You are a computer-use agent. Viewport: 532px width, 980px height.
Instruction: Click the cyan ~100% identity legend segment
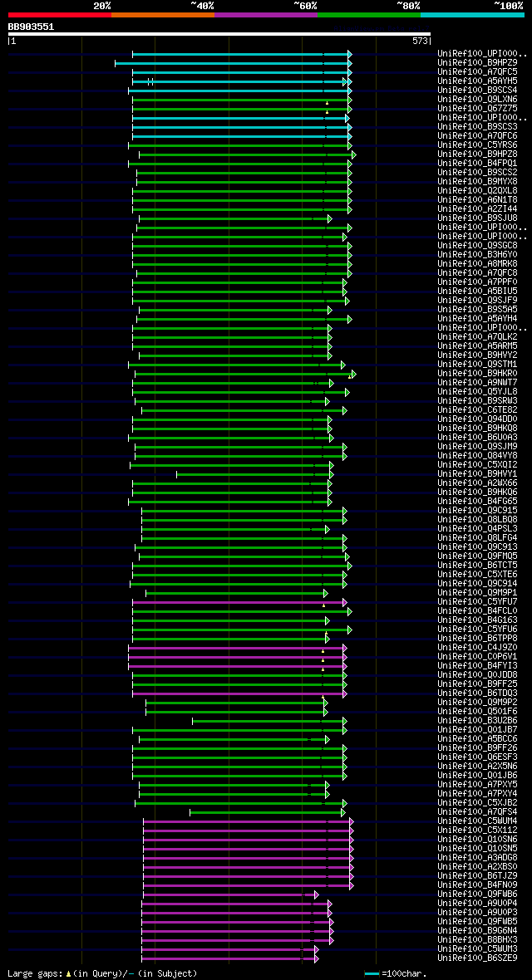[472, 14]
